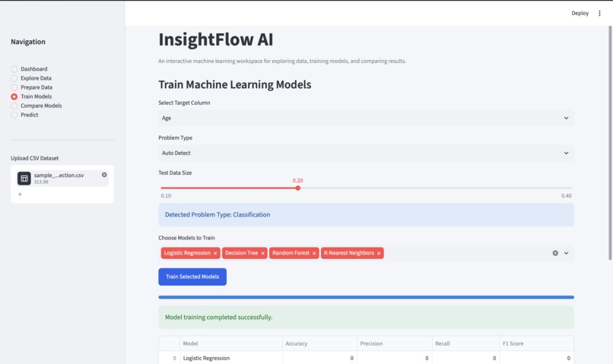The image size is (613, 364).
Task: Click the CSV file table icon
Action: 24,179
